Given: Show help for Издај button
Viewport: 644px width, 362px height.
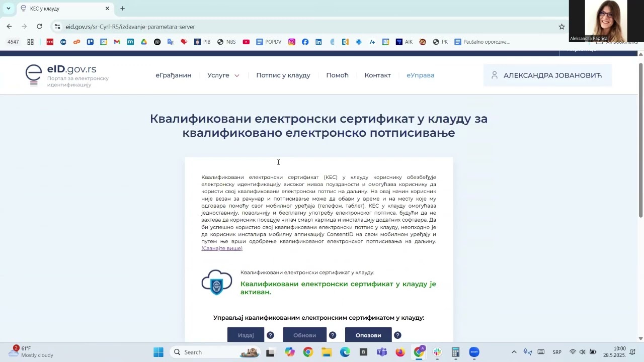Looking at the screenshot, I should [x=270, y=335].
